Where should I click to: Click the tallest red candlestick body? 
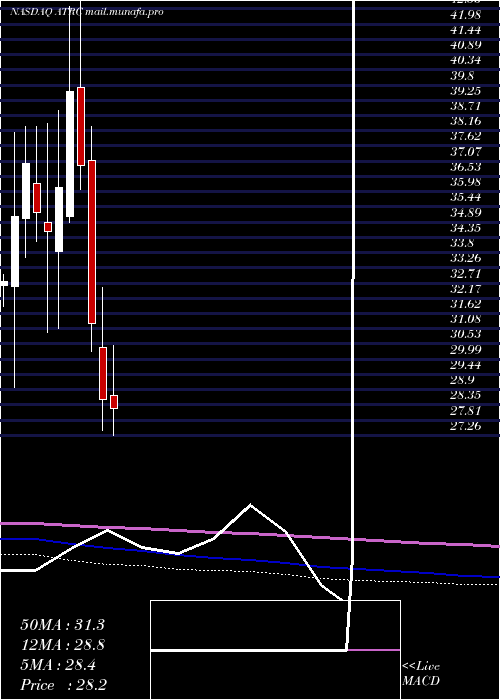tap(92, 242)
